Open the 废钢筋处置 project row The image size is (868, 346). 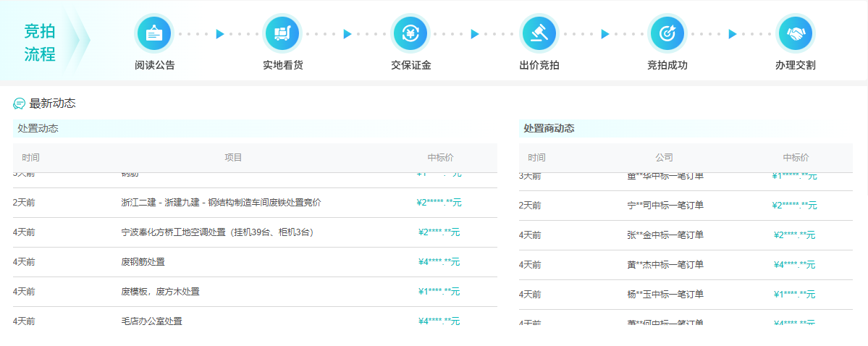click(x=143, y=262)
